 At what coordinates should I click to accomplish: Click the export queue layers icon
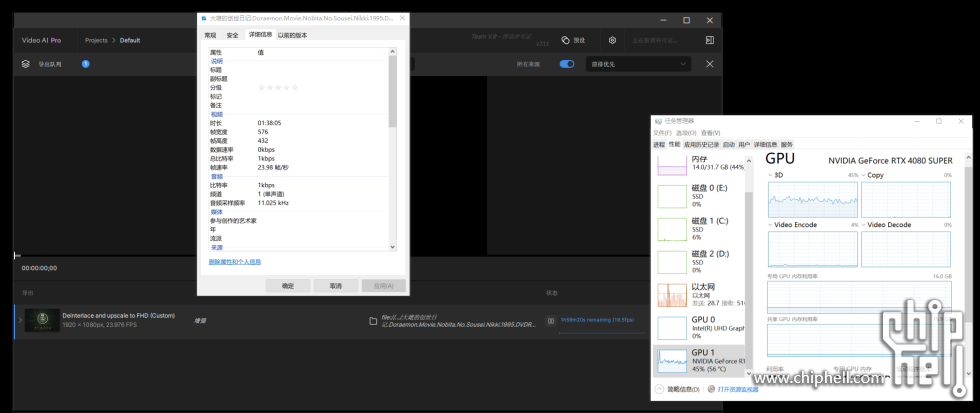pyautogui.click(x=26, y=64)
